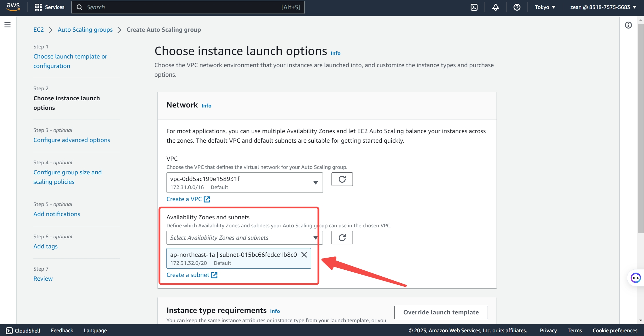Screen dimensions: 644x336
Task: Remove the ap-northeast-1a subnet selection
Action: click(x=304, y=255)
